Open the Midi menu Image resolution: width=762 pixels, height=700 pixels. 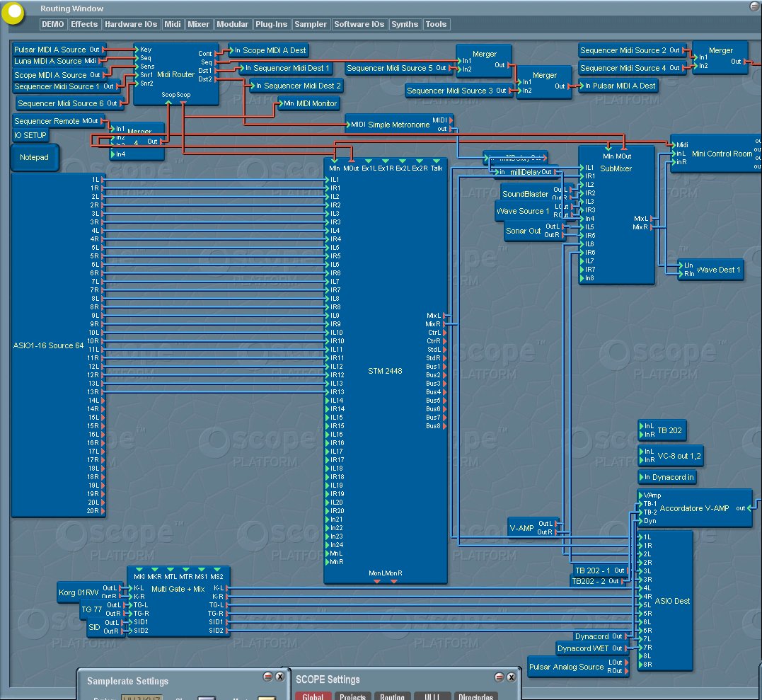172,24
